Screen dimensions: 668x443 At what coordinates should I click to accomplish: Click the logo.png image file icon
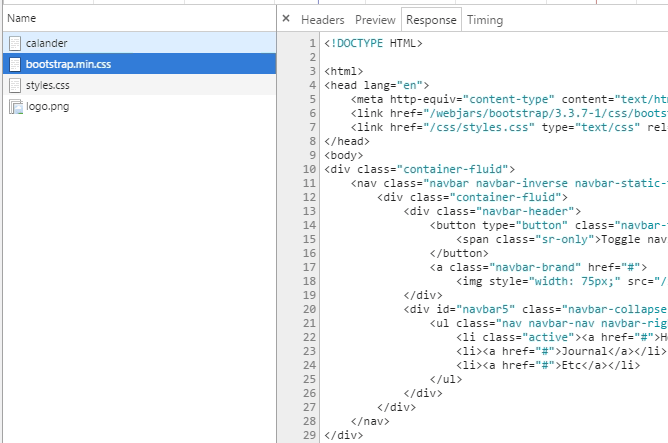(16, 106)
